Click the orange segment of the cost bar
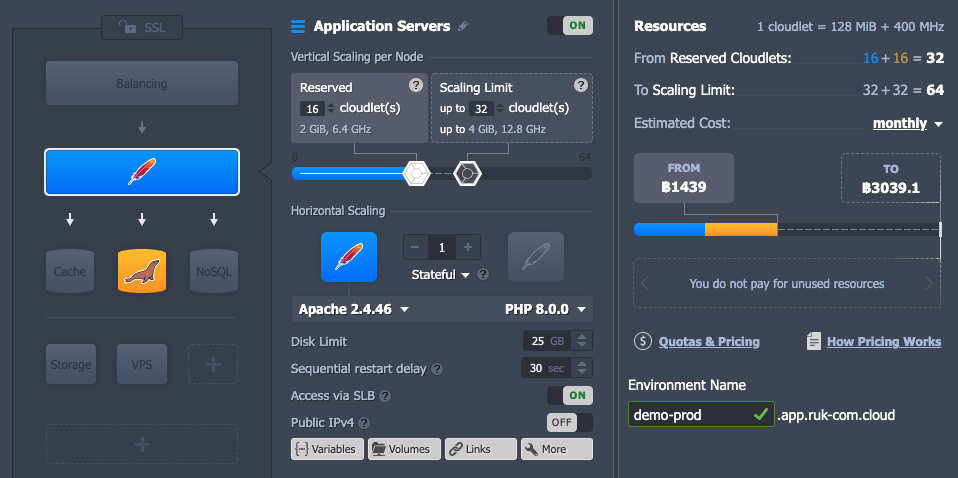 pos(741,230)
